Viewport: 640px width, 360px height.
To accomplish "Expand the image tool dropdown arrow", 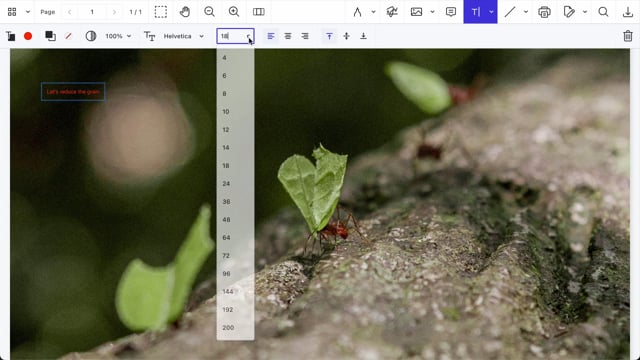I will (x=432, y=12).
